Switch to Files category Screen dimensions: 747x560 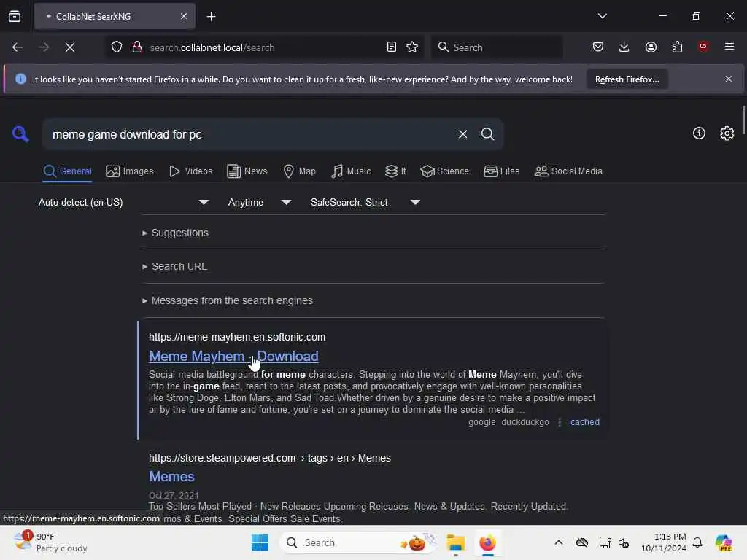501,171
